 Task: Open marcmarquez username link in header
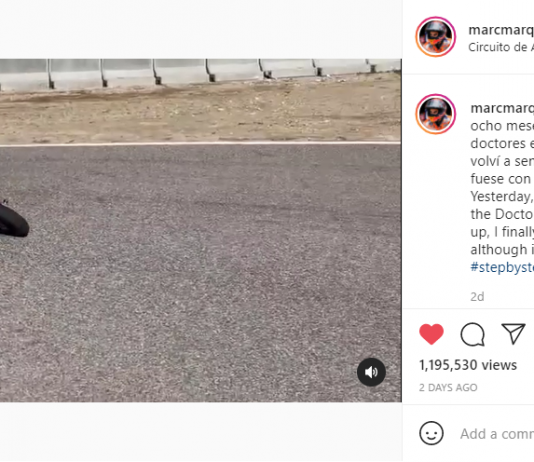pyautogui.click(x=501, y=30)
